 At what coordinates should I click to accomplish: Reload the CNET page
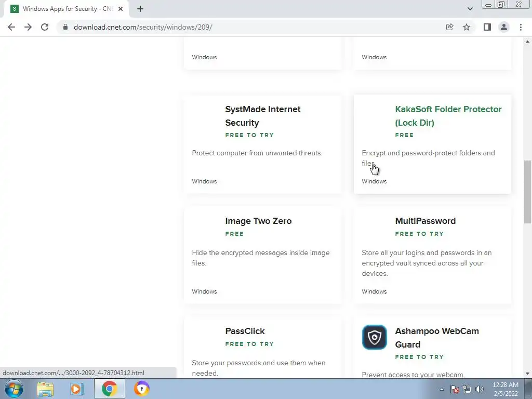45,27
